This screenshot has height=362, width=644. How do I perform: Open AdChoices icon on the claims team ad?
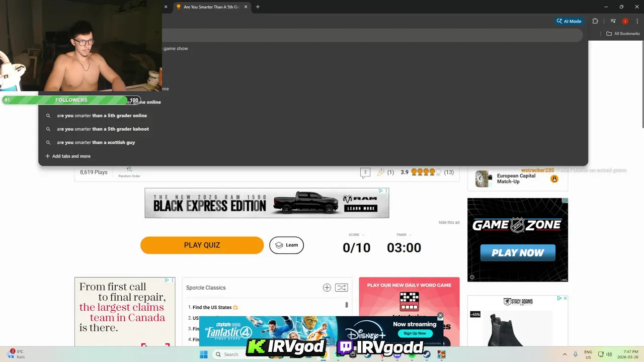[x=167, y=280]
